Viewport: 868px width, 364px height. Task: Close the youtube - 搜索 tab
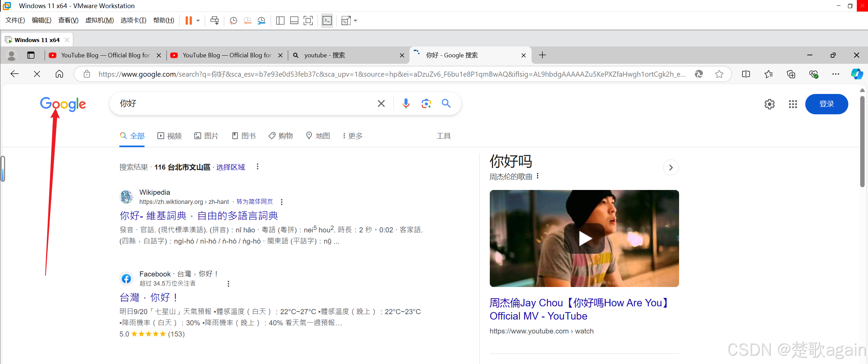click(402, 55)
